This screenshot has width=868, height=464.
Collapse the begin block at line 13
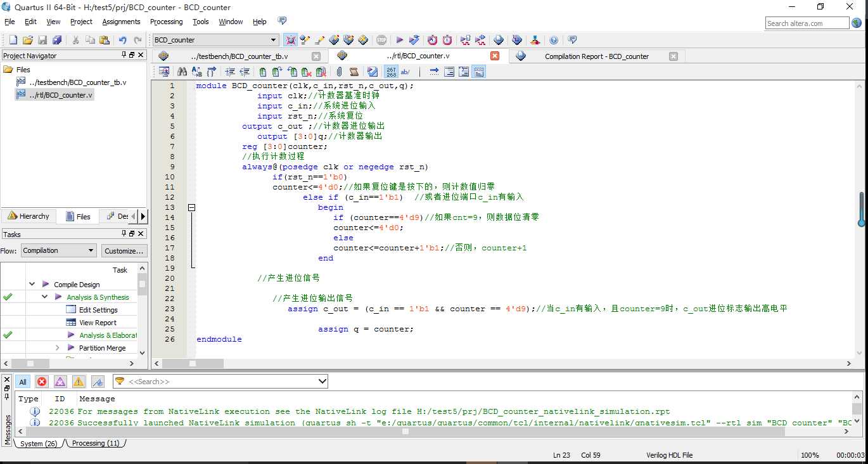click(191, 207)
